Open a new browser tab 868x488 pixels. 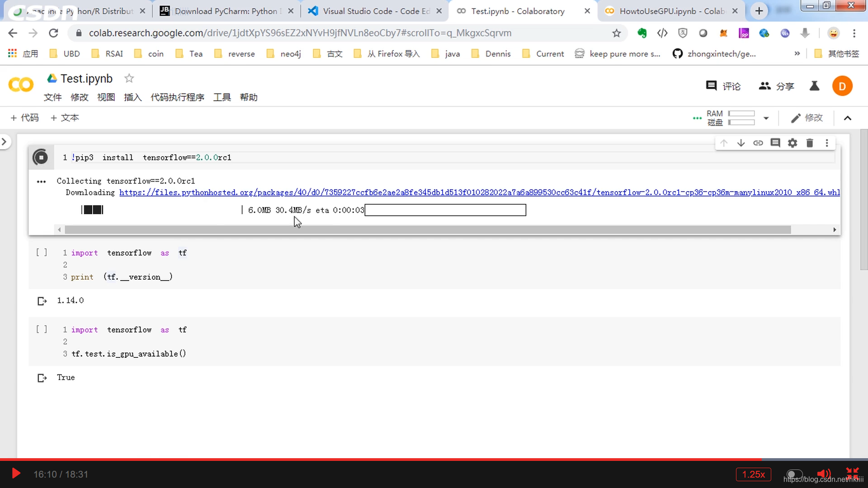759,11
